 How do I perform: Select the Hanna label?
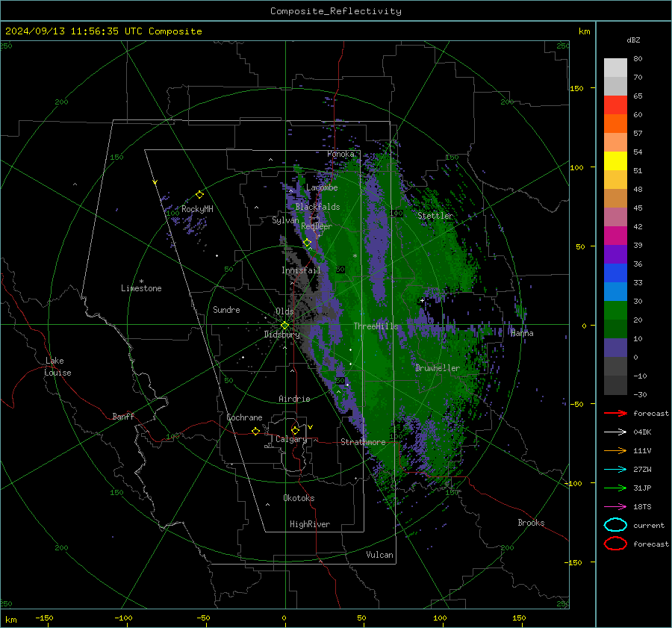point(522,333)
